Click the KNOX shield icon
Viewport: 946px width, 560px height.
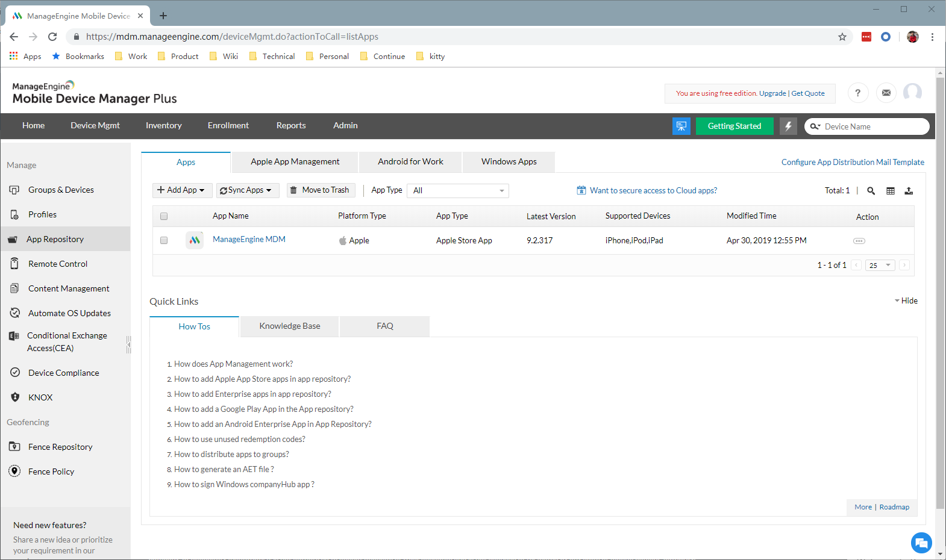click(x=15, y=397)
